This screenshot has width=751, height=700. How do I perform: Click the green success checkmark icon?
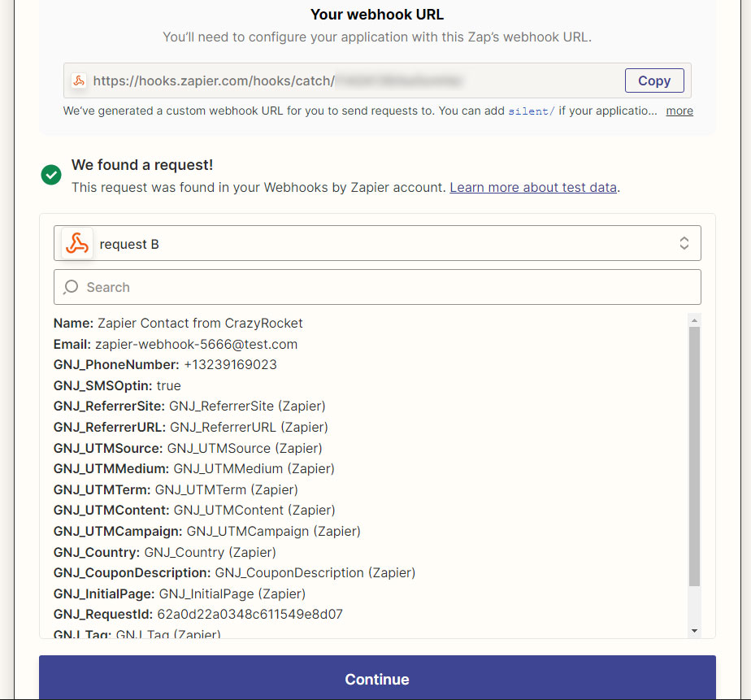(51, 175)
